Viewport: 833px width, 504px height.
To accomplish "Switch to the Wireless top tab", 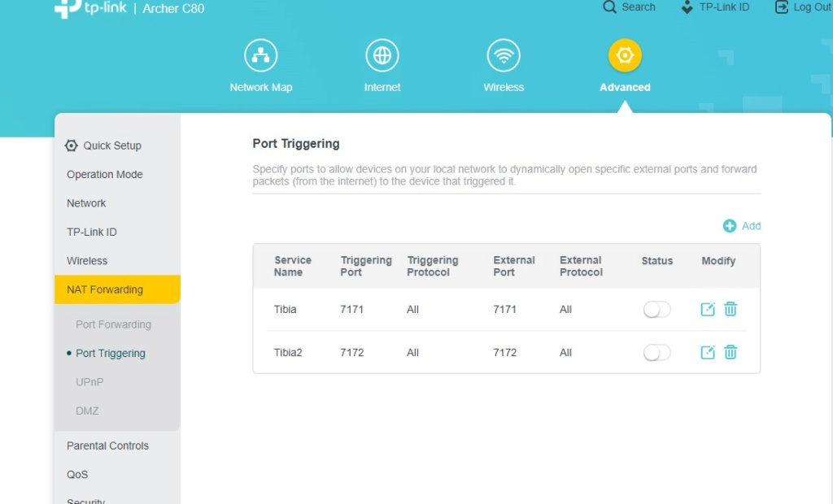I will (x=504, y=87).
